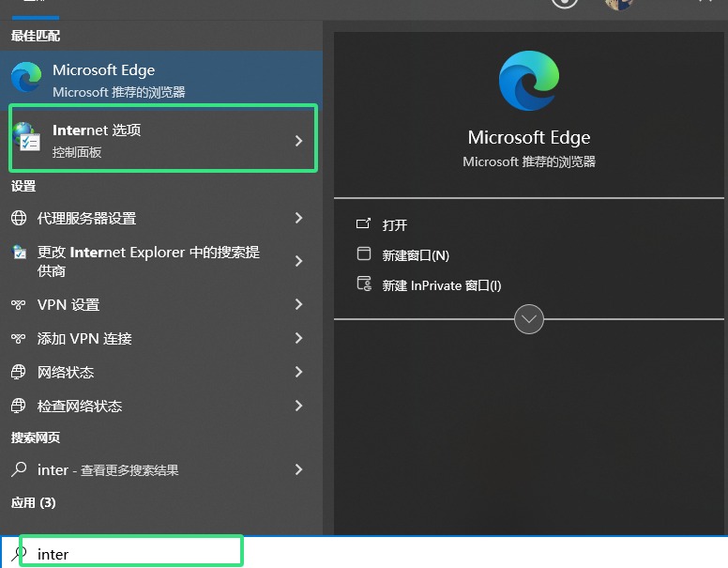Expand the 代理服务器设置 arrow

tap(298, 218)
